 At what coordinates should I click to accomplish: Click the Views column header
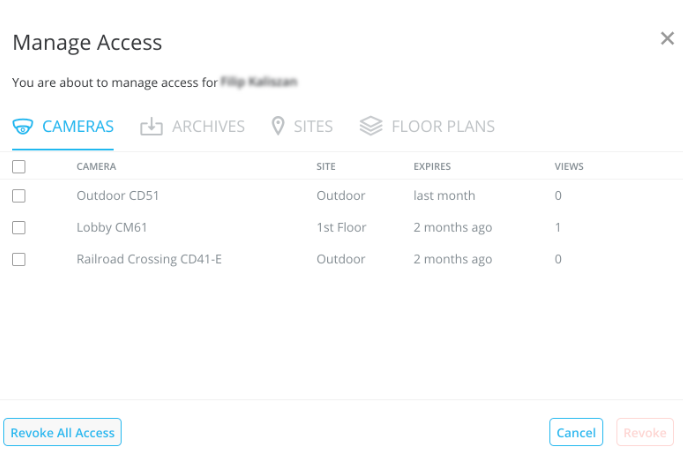(x=569, y=167)
